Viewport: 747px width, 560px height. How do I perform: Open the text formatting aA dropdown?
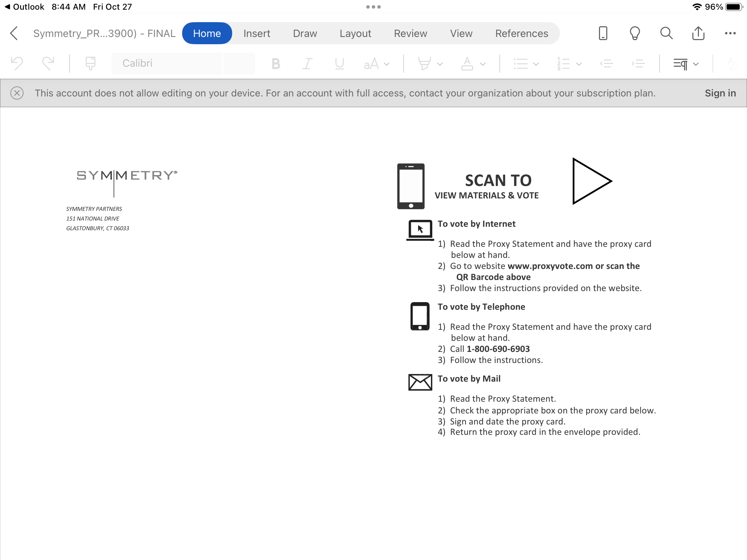376,64
